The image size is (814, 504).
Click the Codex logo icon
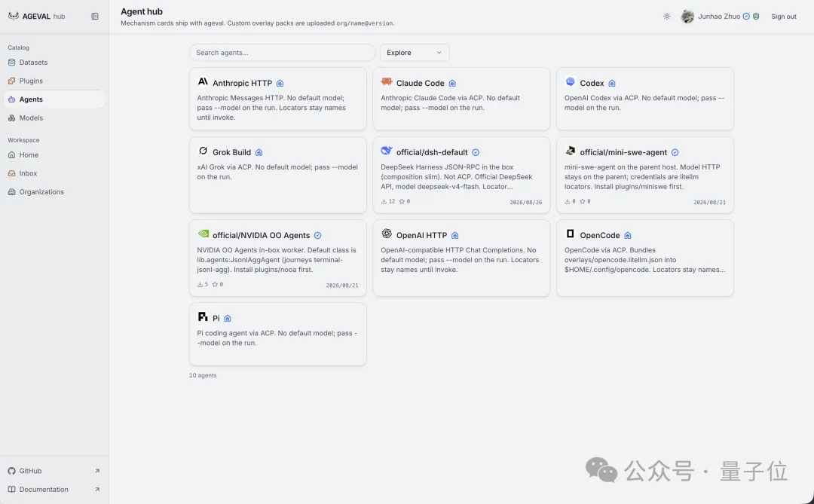570,81
